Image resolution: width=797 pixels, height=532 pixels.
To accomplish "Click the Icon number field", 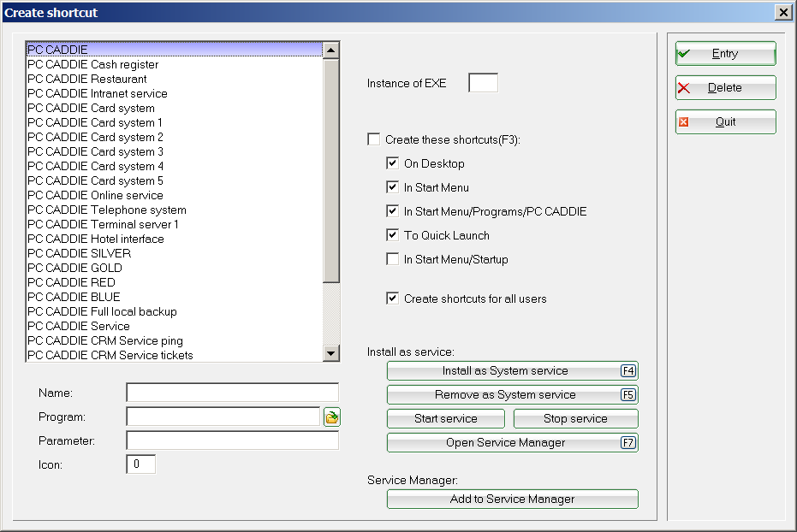I will coord(140,464).
